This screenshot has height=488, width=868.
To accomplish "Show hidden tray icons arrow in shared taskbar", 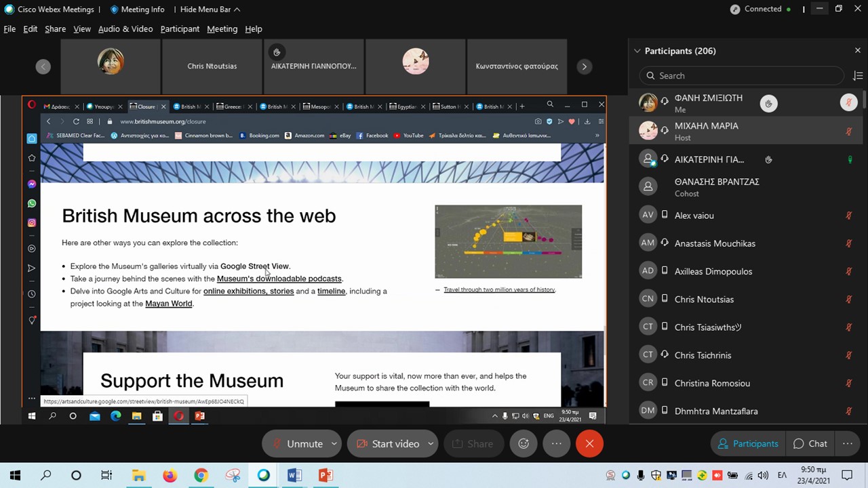I will [x=495, y=416].
